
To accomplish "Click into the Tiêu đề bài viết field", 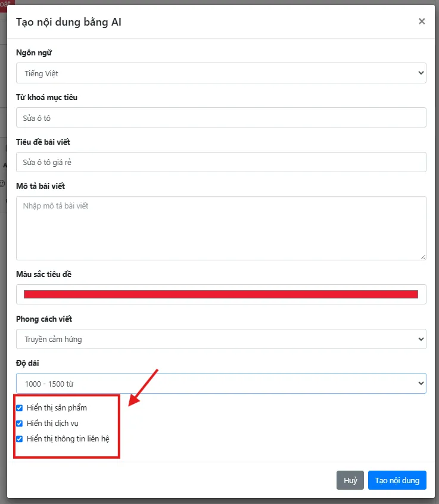I will pos(221,162).
